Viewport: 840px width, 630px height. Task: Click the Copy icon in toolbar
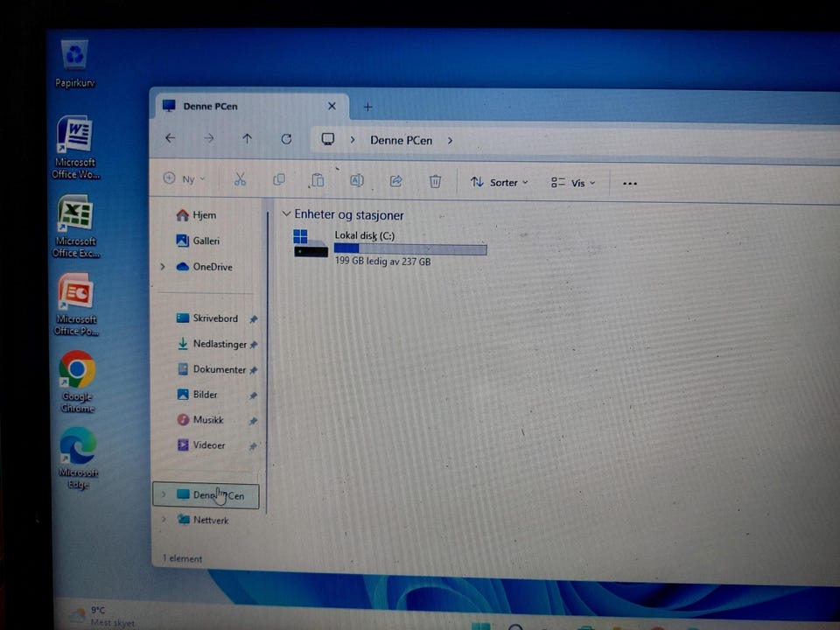[278, 179]
